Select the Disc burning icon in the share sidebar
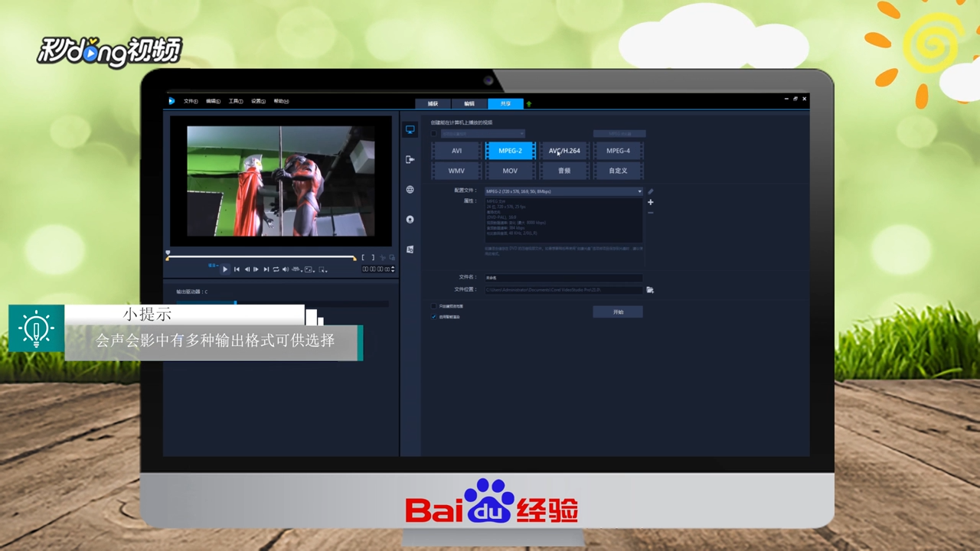This screenshot has width=980, height=551. pyautogui.click(x=410, y=220)
